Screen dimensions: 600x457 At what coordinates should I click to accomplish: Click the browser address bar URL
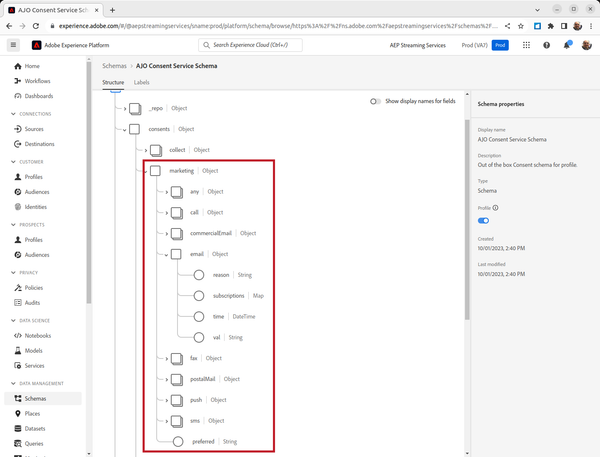pyautogui.click(x=278, y=26)
